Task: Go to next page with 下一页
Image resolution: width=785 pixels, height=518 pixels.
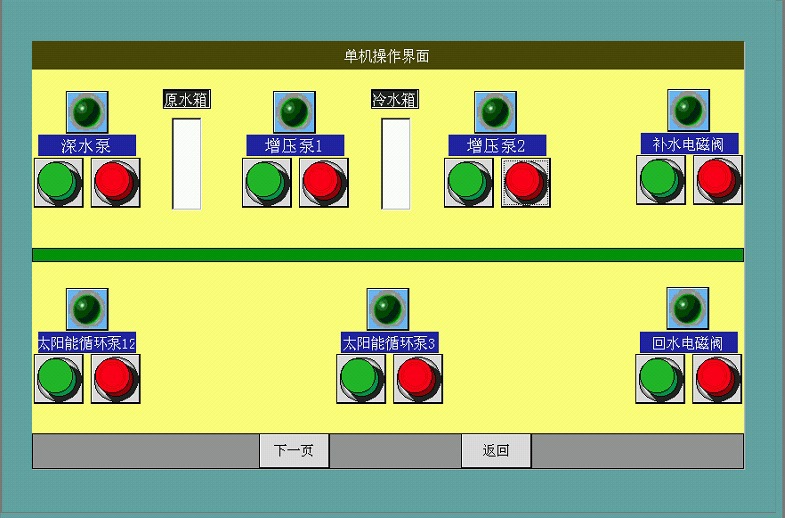Action: [x=294, y=451]
